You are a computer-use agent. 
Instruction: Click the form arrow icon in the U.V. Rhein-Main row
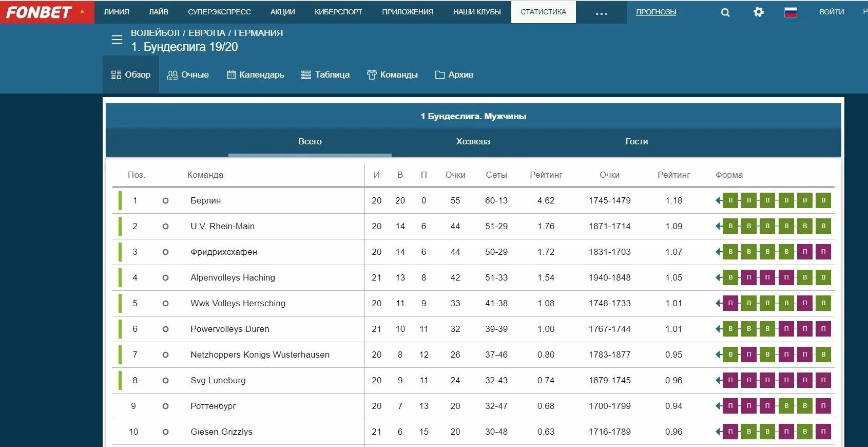coord(719,226)
